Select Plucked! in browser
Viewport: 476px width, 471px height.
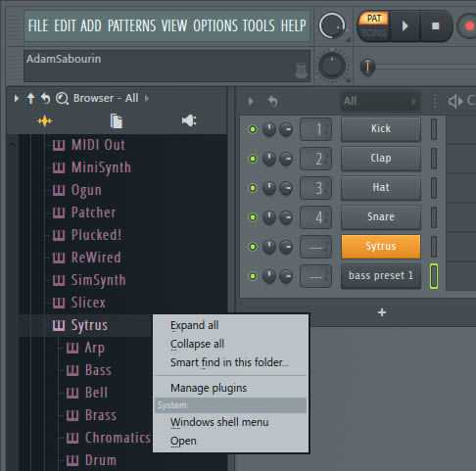pos(96,235)
